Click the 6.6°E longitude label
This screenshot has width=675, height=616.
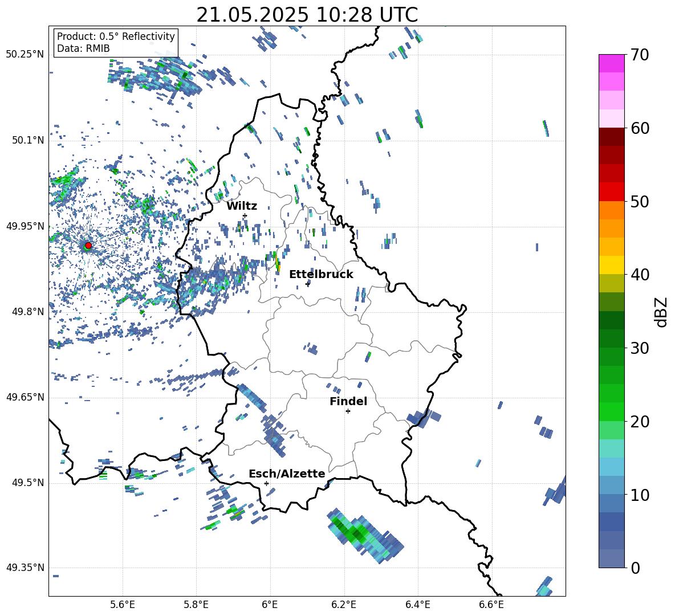[x=491, y=605]
